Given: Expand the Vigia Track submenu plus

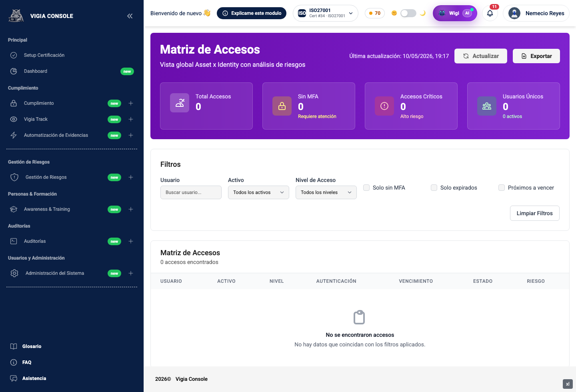Looking at the screenshot, I should pos(131,119).
